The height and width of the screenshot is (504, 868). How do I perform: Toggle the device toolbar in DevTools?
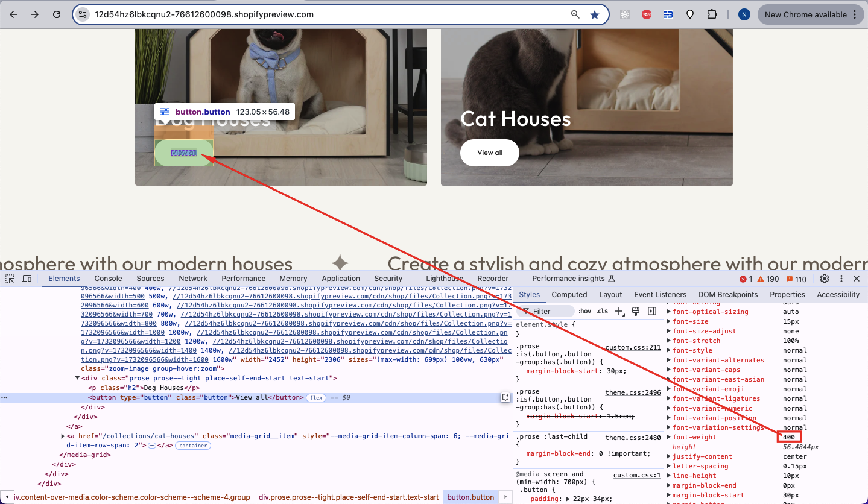27,279
